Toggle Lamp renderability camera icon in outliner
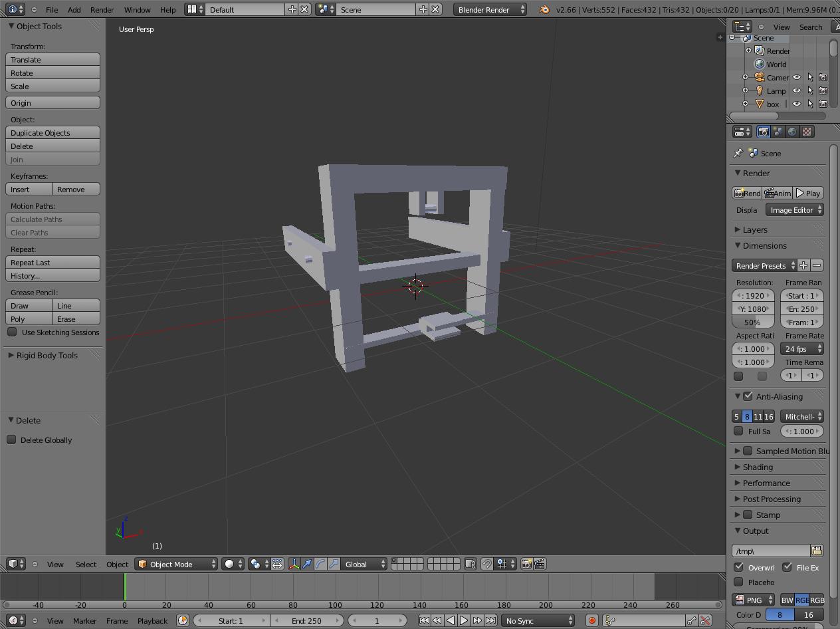This screenshot has width=840, height=629. pos(823,90)
